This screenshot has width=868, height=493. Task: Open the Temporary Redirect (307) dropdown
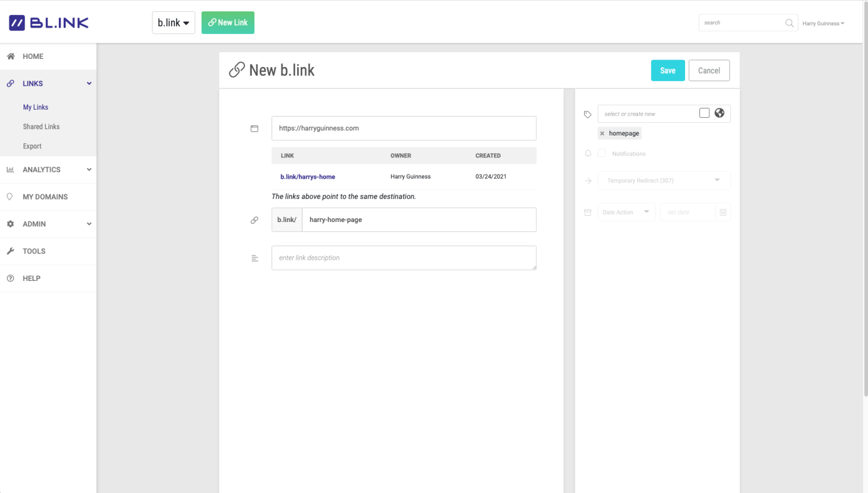point(664,180)
